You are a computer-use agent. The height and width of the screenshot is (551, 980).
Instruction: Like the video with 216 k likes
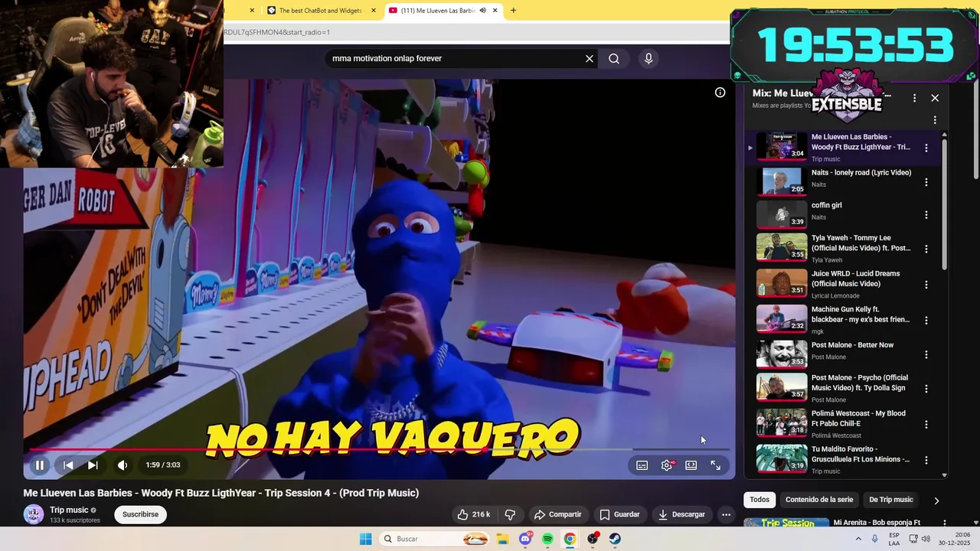[474, 514]
